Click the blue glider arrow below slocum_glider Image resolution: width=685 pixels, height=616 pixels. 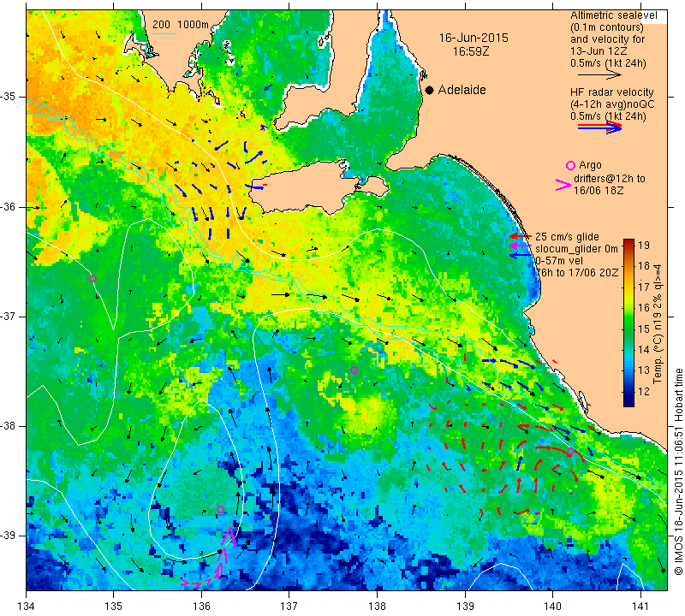[520, 256]
